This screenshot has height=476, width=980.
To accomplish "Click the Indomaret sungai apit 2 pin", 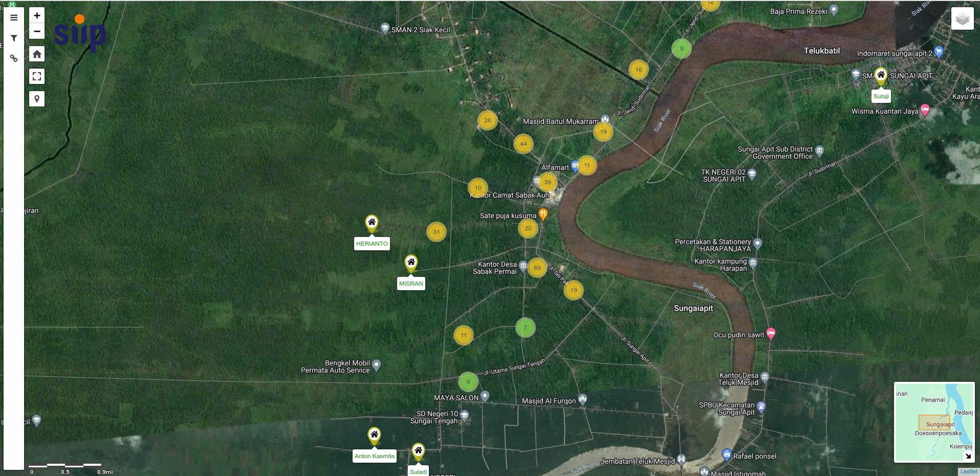I will 938,52.
